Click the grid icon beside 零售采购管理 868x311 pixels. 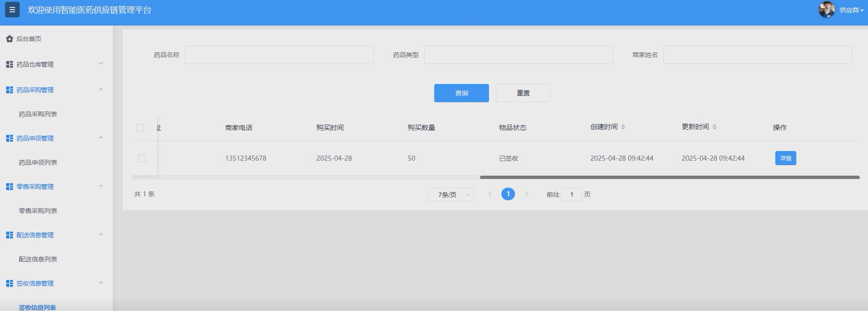pyautogui.click(x=10, y=186)
